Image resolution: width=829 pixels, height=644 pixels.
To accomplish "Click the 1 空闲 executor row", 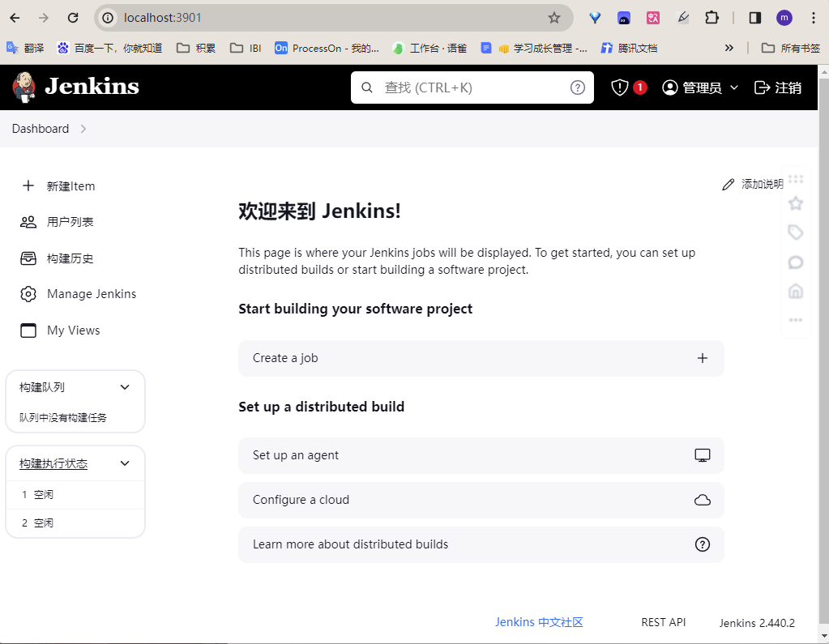I will pyautogui.click(x=75, y=494).
